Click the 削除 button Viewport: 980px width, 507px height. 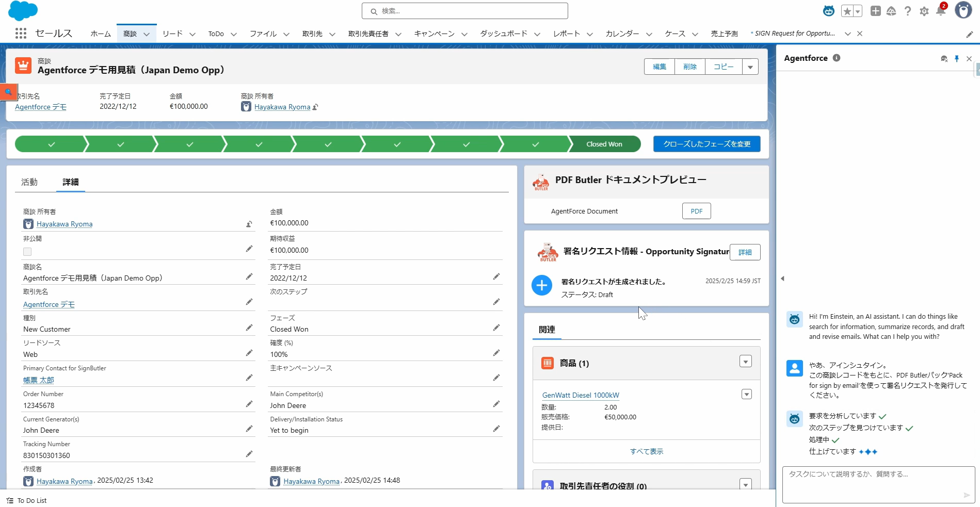pos(690,67)
